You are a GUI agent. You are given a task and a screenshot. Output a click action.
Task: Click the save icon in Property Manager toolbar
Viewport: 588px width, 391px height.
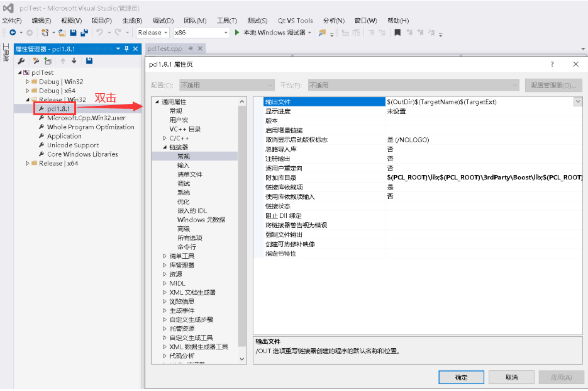[x=89, y=61]
